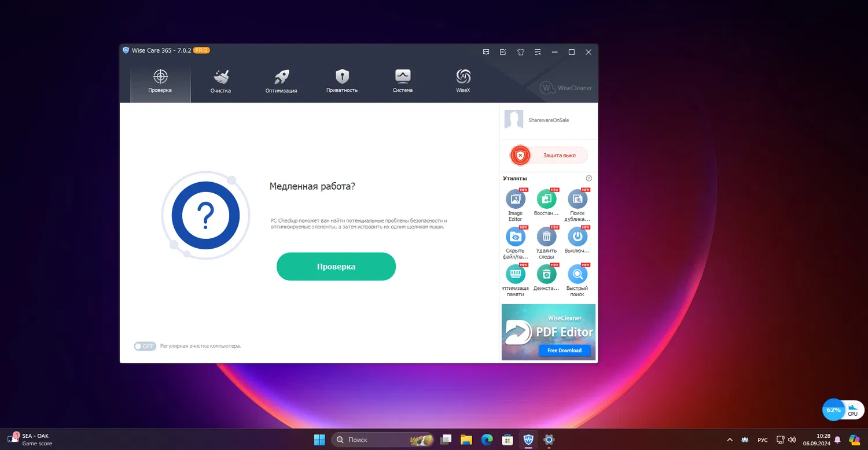Open the WiseX tab
868x450 pixels.
click(x=463, y=82)
